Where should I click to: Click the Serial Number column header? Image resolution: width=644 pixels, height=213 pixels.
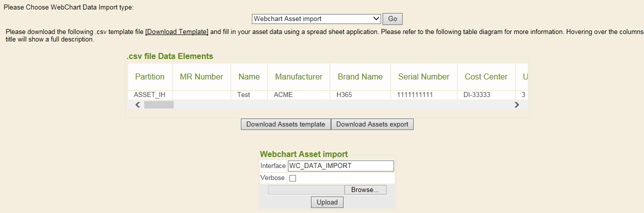424,76
